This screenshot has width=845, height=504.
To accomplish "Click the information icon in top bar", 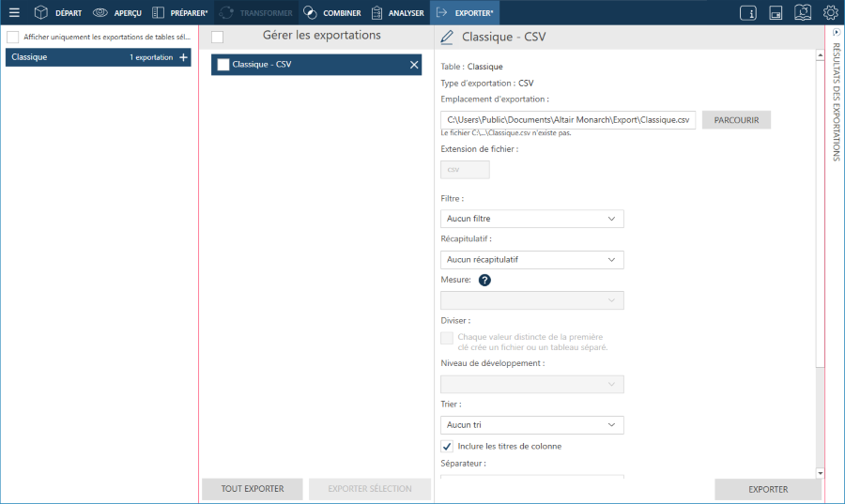I will pyautogui.click(x=748, y=13).
